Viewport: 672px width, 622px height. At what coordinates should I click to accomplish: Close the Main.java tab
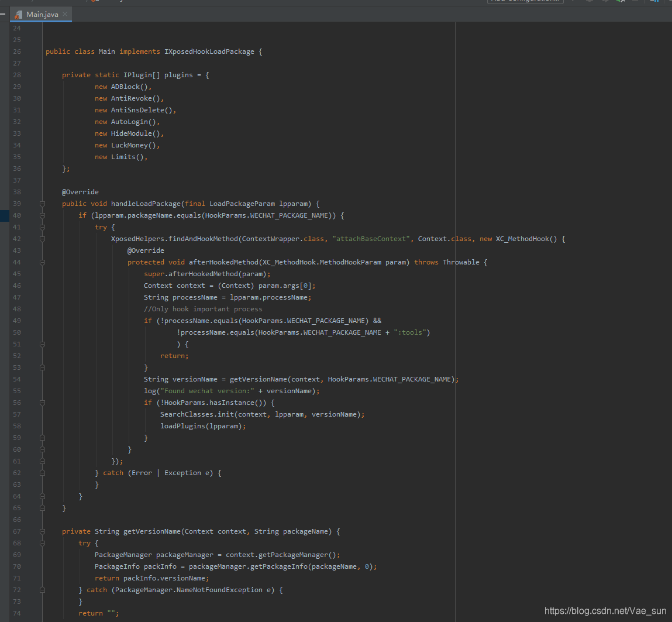65,14
